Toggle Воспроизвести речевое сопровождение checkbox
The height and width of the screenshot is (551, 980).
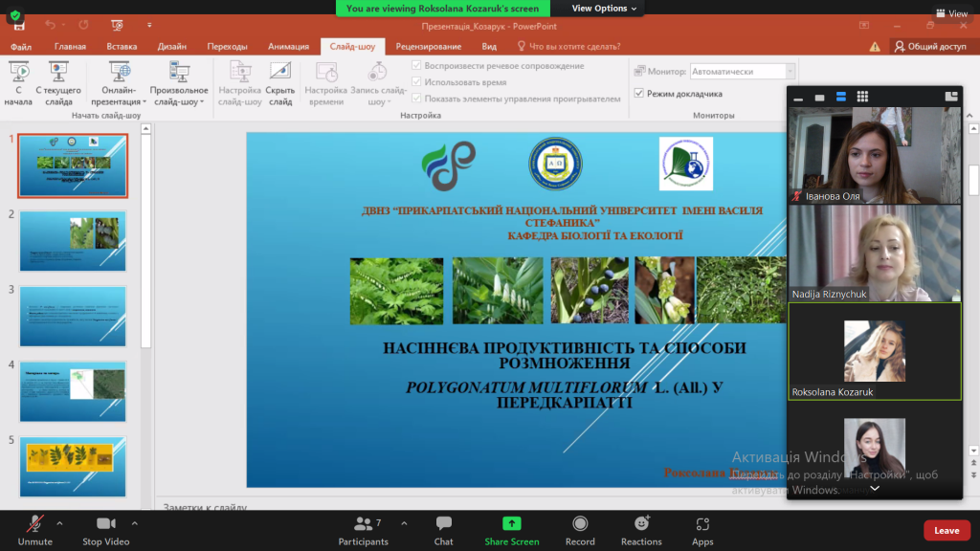tap(416, 66)
